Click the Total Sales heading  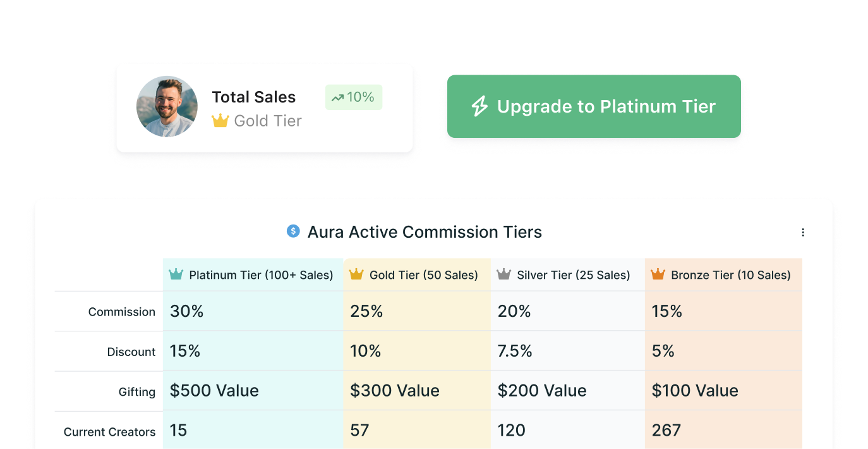(x=253, y=97)
